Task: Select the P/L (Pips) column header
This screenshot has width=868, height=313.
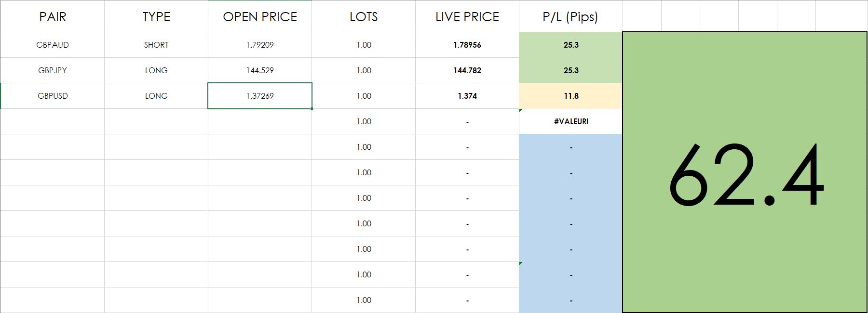Action: [570, 17]
